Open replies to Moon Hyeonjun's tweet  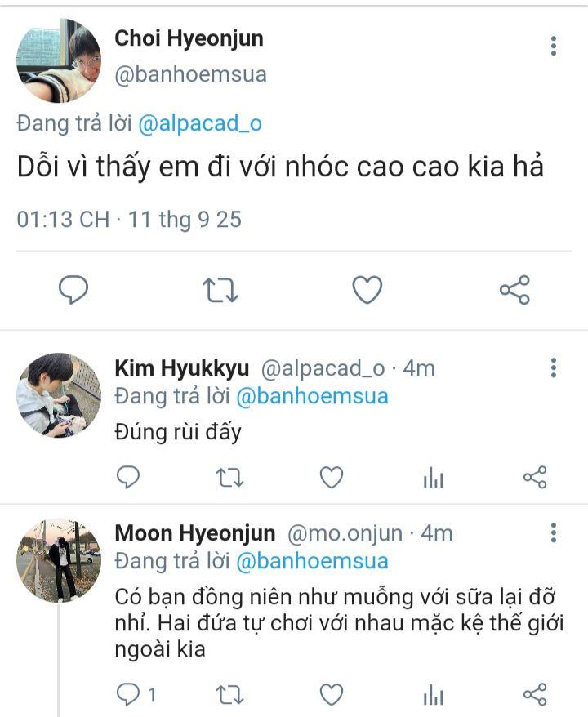coord(130,695)
